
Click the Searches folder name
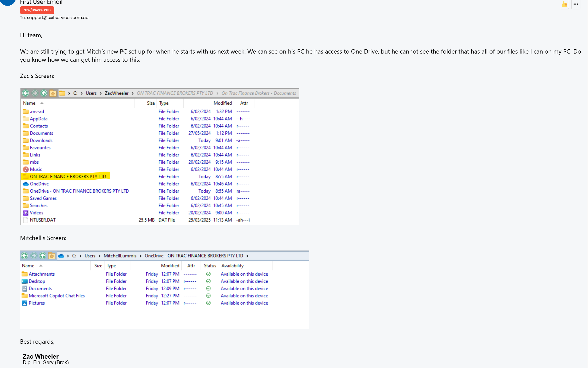(x=39, y=206)
